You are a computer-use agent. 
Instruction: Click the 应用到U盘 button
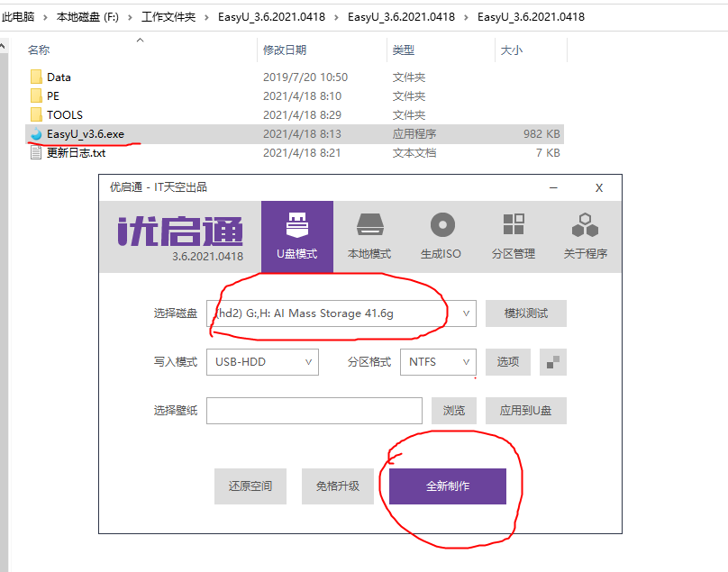526,411
